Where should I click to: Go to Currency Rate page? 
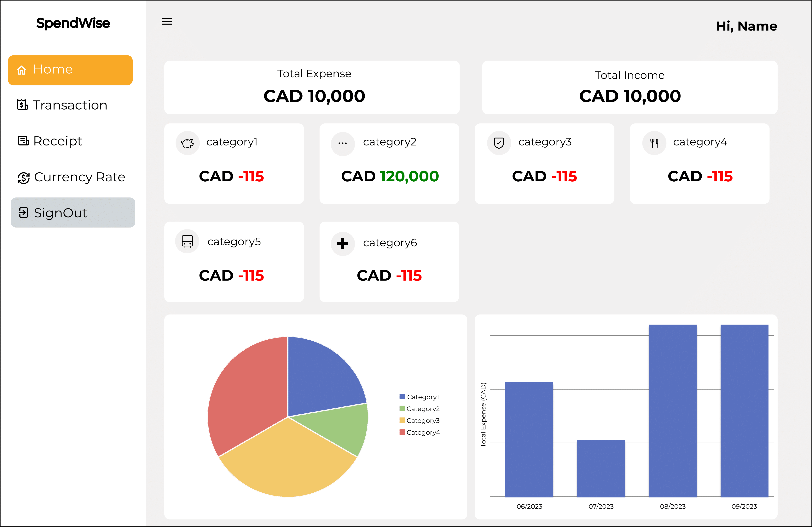point(71,177)
